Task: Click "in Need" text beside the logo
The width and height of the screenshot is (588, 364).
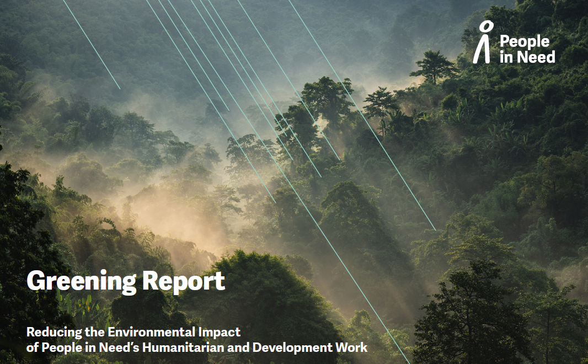Action: (x=527, y=56)
